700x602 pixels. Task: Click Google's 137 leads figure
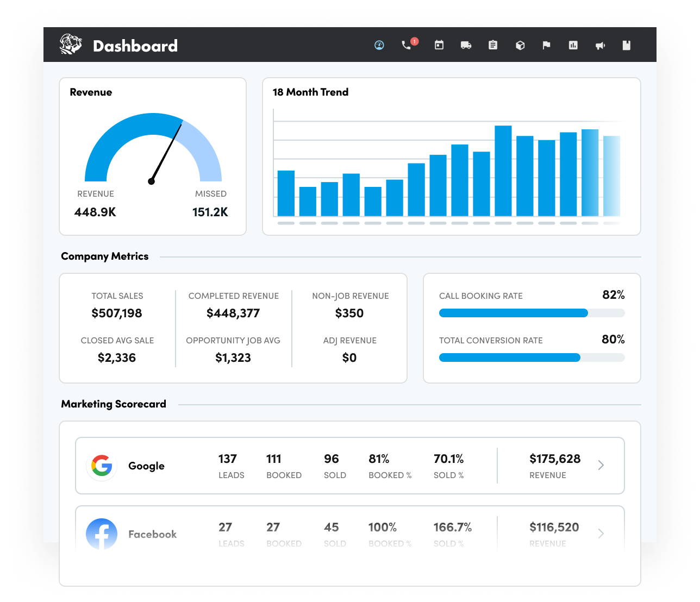228,459
